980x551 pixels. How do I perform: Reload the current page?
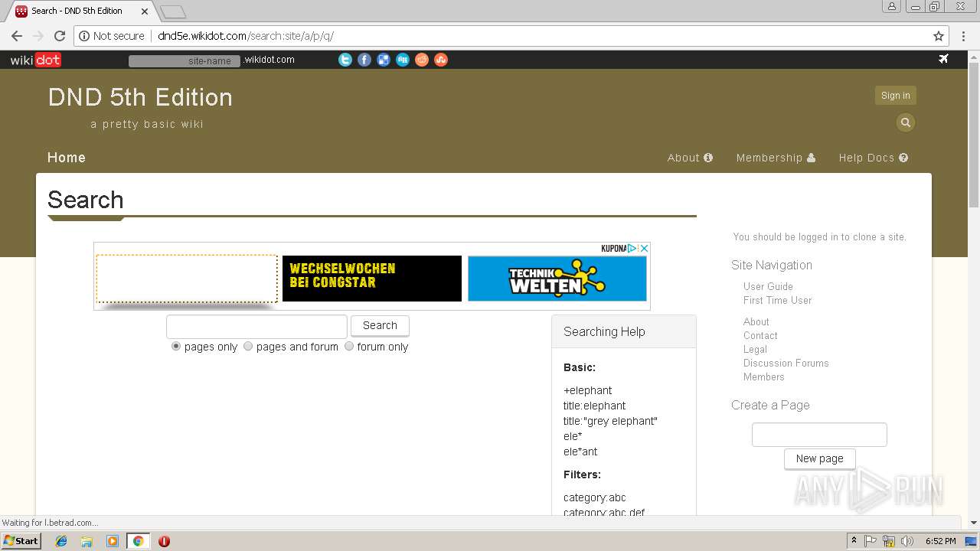pos(60,36)
